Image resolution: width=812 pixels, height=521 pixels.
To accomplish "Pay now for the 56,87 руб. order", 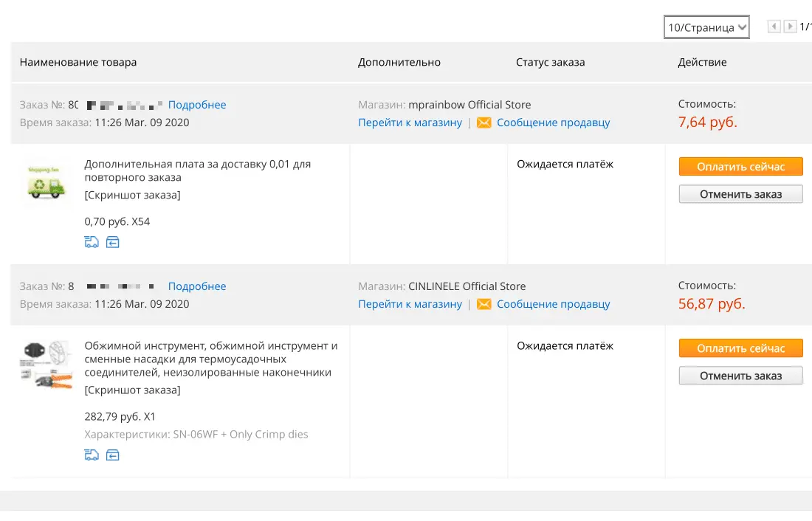I will point(740,348).
